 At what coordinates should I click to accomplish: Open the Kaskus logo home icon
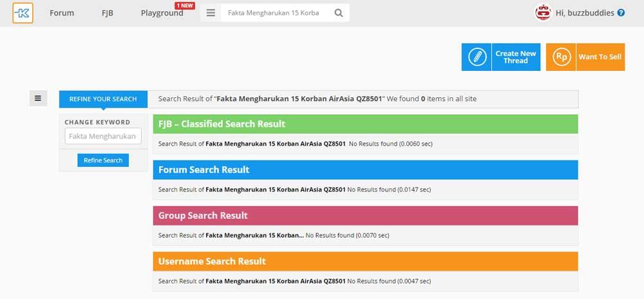pos(23,13)
